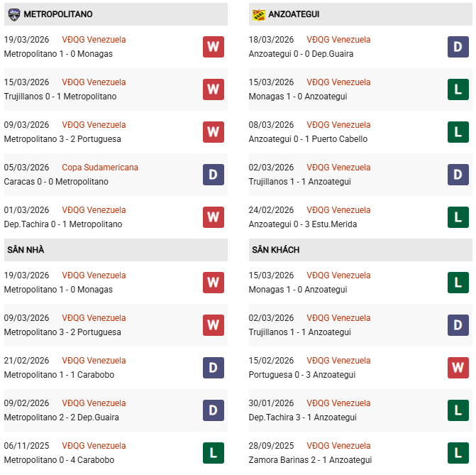Open match Anzoategui 0 - 1 Puerto Cabello
This screenshot has width=476, height=475.
point(308,139)
